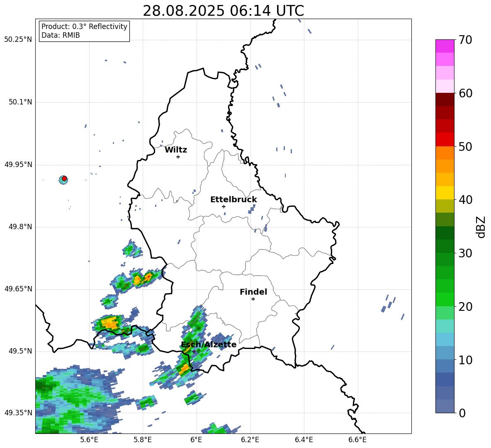Viewport: 491px width, 448px height.
Task: Click the 5.6°E longitude label
Action: coord(89,440)
